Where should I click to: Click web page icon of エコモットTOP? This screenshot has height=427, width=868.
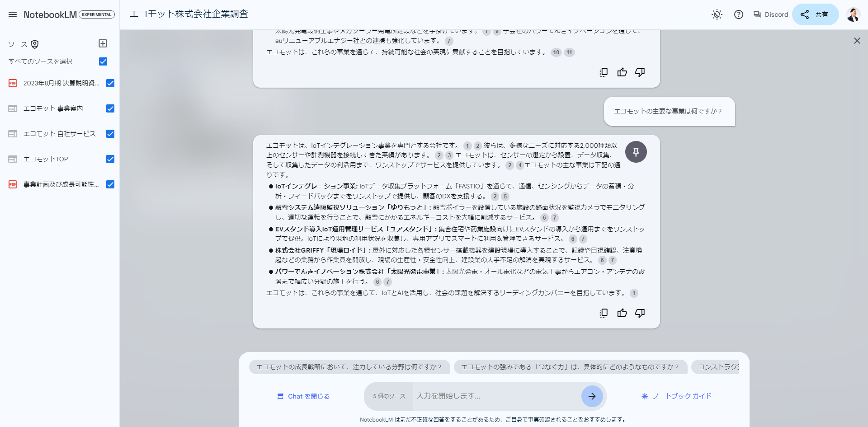(13, 159)
